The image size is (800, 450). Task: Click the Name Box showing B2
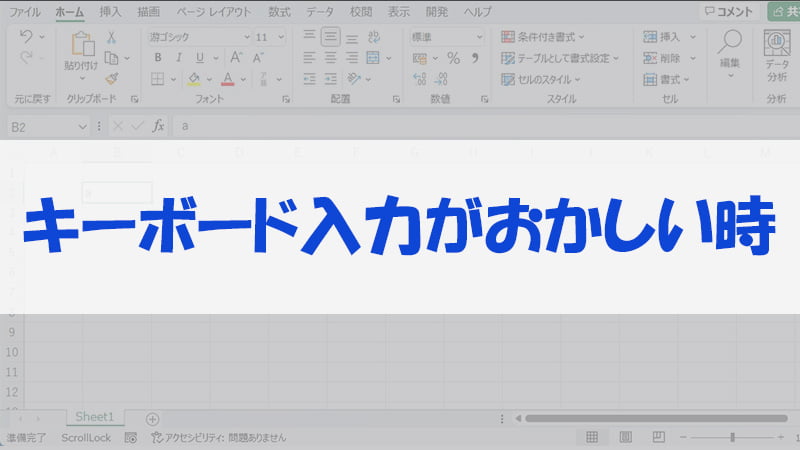point(45,127)
